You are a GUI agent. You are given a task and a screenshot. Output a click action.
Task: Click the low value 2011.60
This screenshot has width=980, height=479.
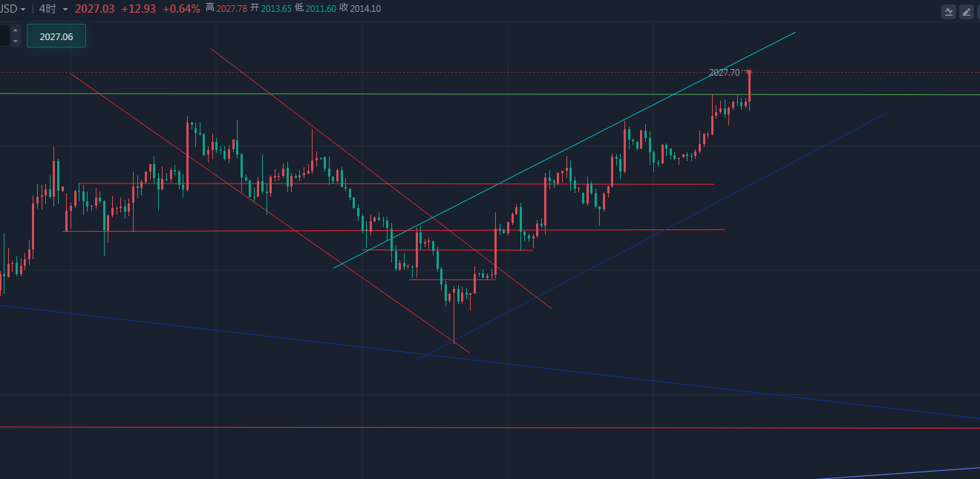pyautogui.click(x=321, y=8)
